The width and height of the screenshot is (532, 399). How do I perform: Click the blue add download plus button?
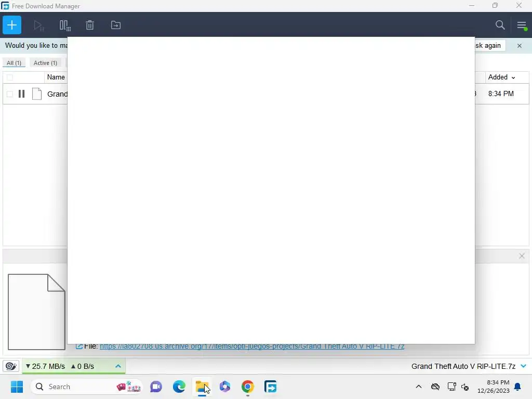click(x=12, y=25)
